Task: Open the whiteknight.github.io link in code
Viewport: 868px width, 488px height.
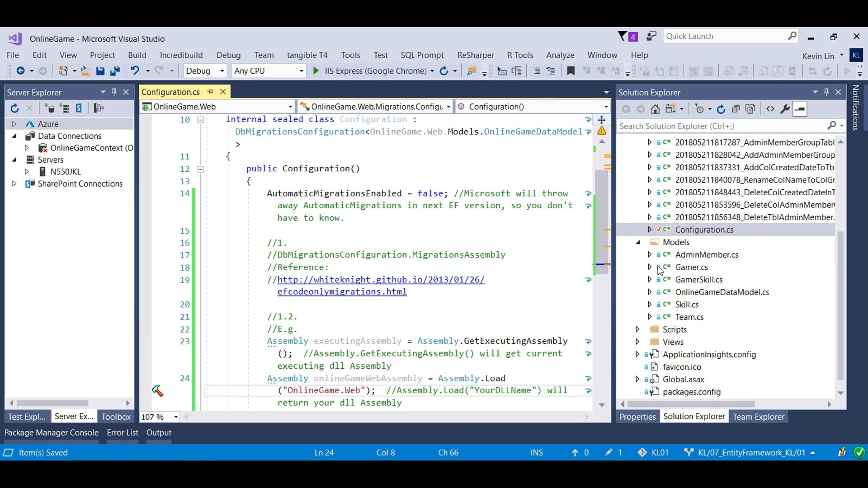Action: pos(381,280)
